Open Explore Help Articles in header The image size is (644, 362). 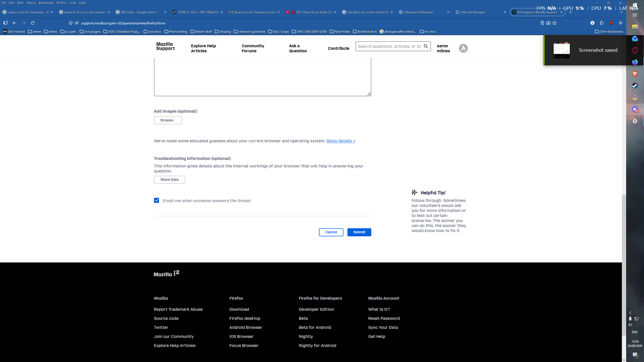pos(203,48)
